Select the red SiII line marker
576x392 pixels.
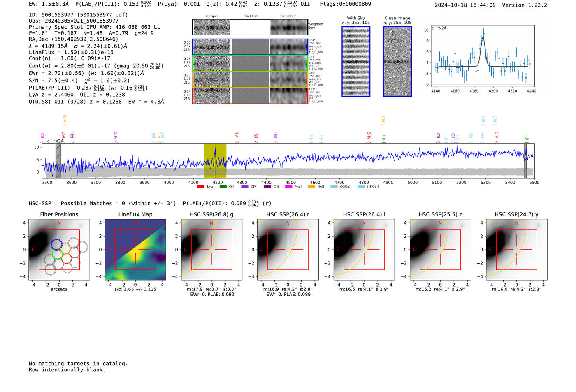point(256,138)
